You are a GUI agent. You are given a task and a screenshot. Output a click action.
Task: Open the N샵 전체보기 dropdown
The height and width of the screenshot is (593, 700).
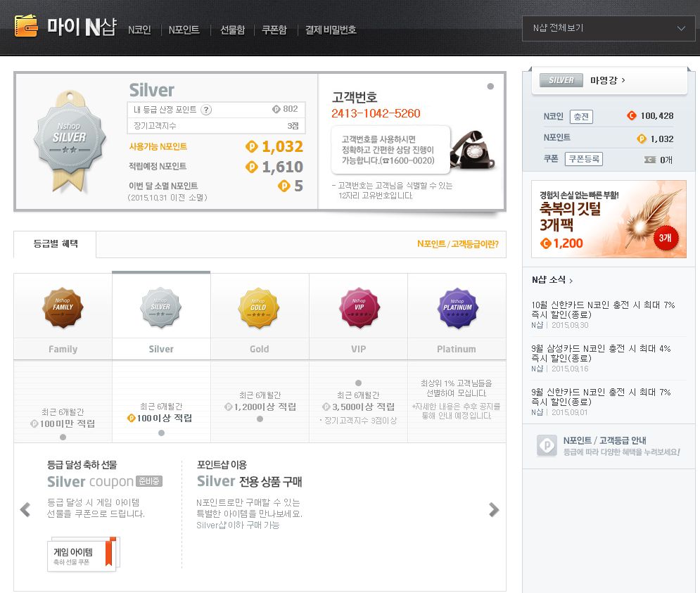click(609, 28)
